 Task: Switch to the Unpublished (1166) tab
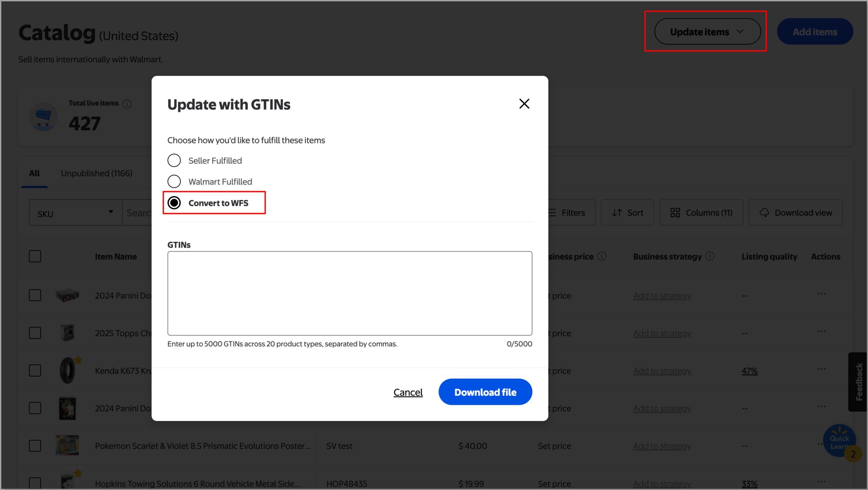click(x=97, y=173)
